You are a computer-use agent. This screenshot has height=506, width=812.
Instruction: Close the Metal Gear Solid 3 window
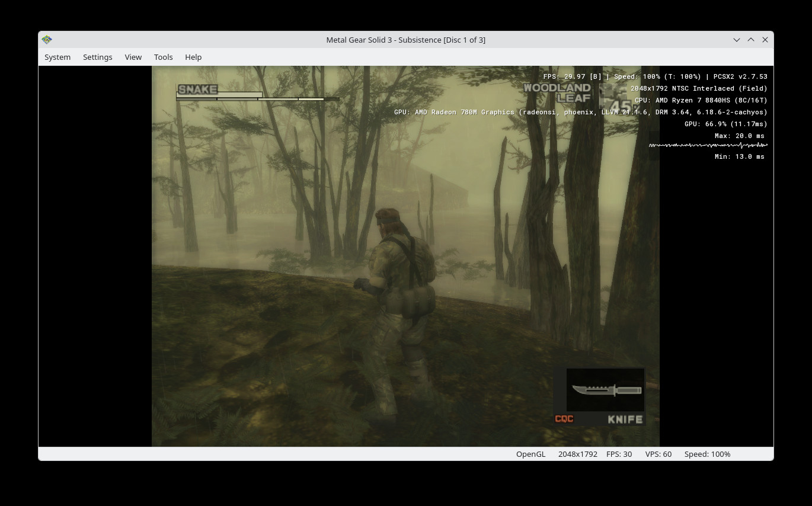[x=765, y=40]
